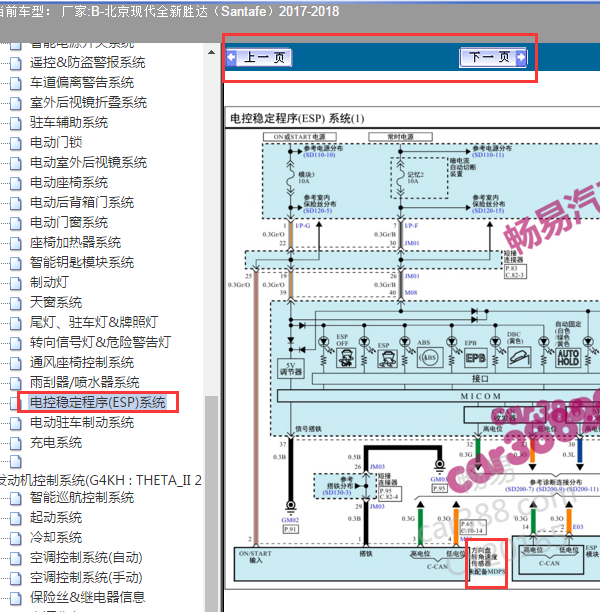Open 电动驻车制动系统 entry
The image size is (600, 612).
pos(82,422)
